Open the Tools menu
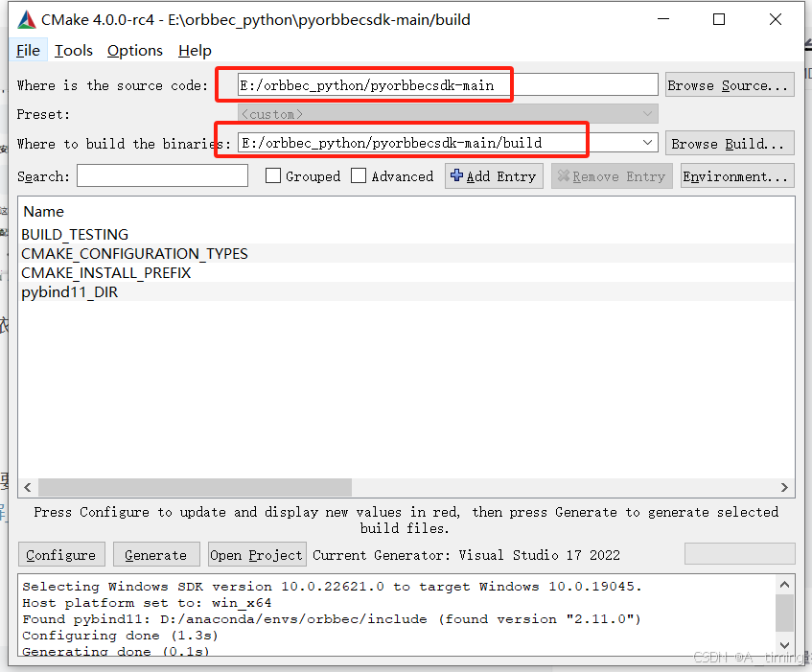The image size is (812, 672). [x=74, y=50]
